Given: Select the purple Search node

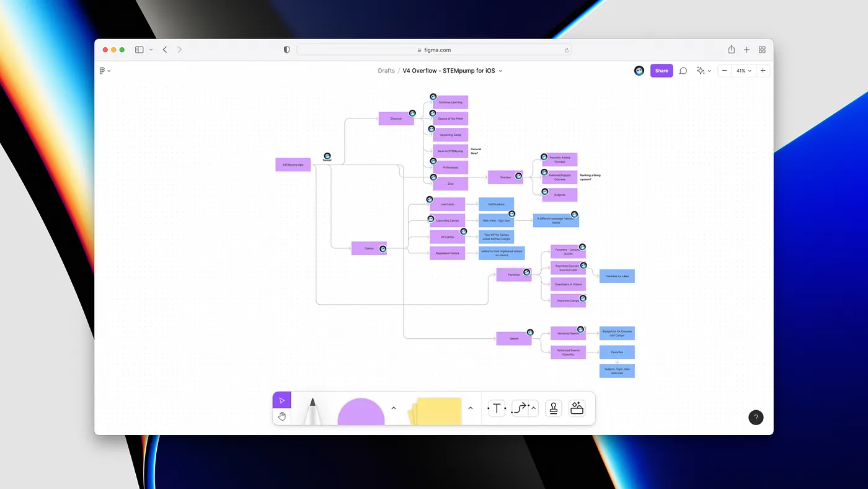Looking at the screenshot, I should click(x=514, y=339).
